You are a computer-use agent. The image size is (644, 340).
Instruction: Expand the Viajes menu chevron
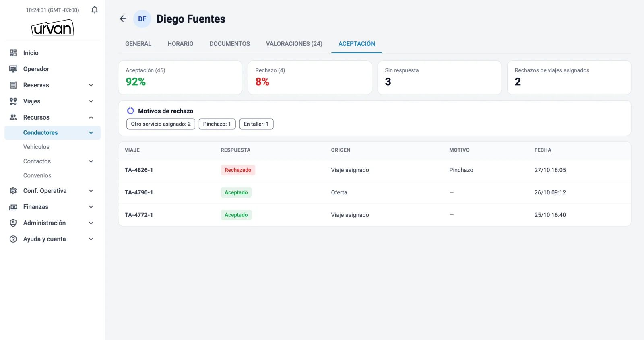[x=91, y=101]
